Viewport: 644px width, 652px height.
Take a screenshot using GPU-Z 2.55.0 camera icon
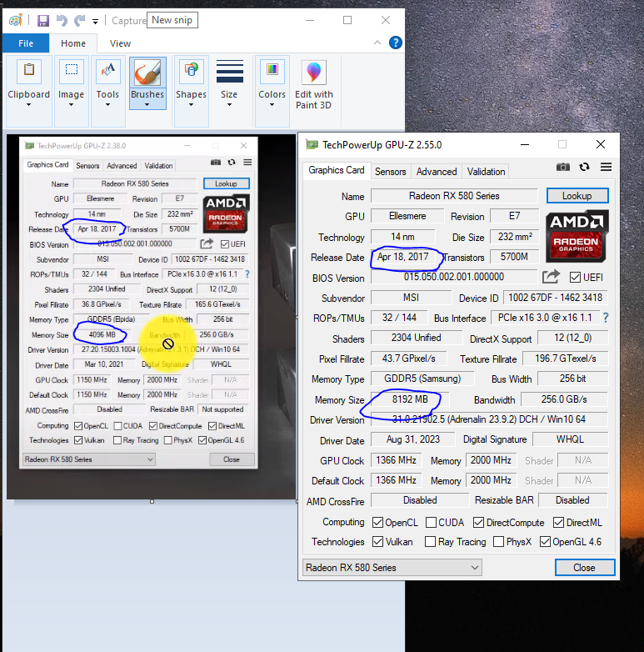563,167
